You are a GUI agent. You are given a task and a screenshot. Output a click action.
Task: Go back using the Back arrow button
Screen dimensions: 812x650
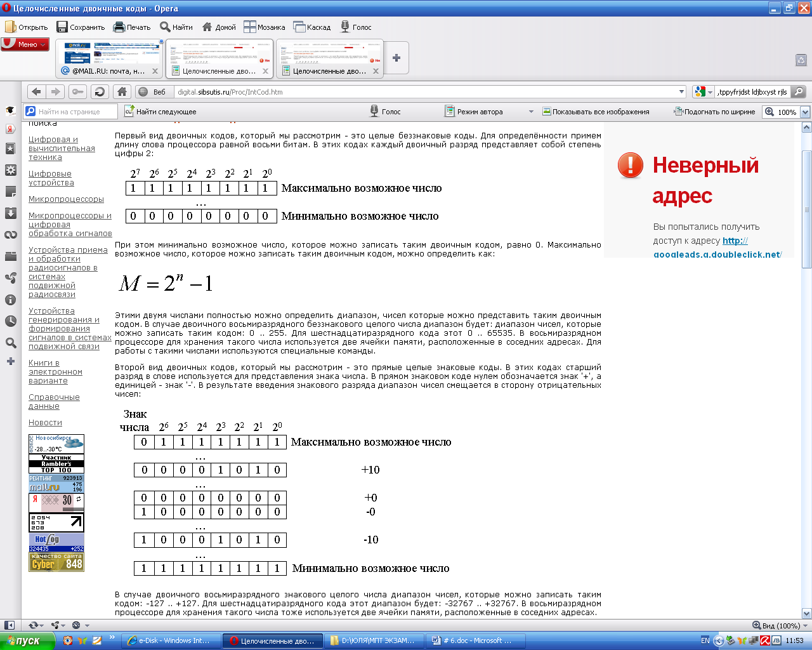pos(36,91)
